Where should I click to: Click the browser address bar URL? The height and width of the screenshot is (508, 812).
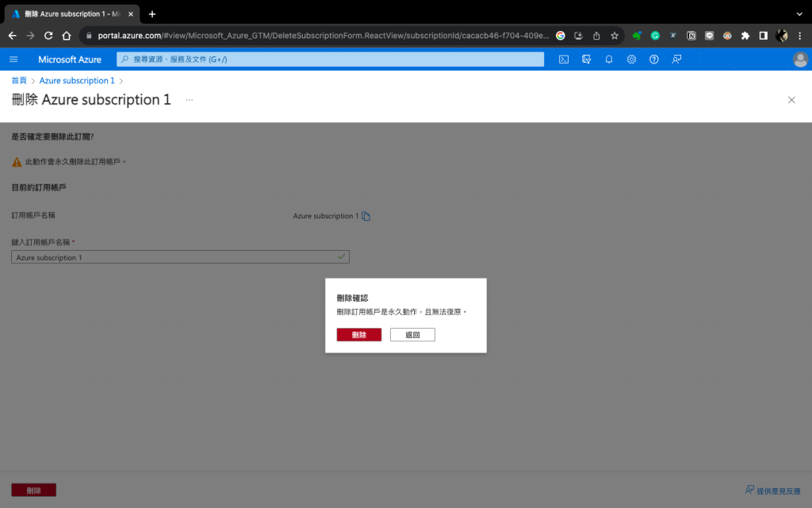tap(324, 36)
